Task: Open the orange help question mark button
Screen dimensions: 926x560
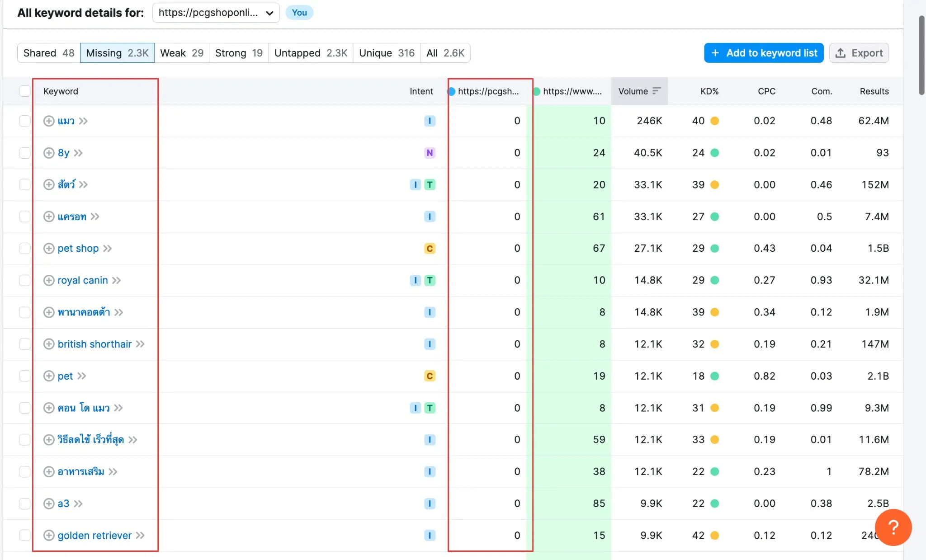Action: pos(893,527)
